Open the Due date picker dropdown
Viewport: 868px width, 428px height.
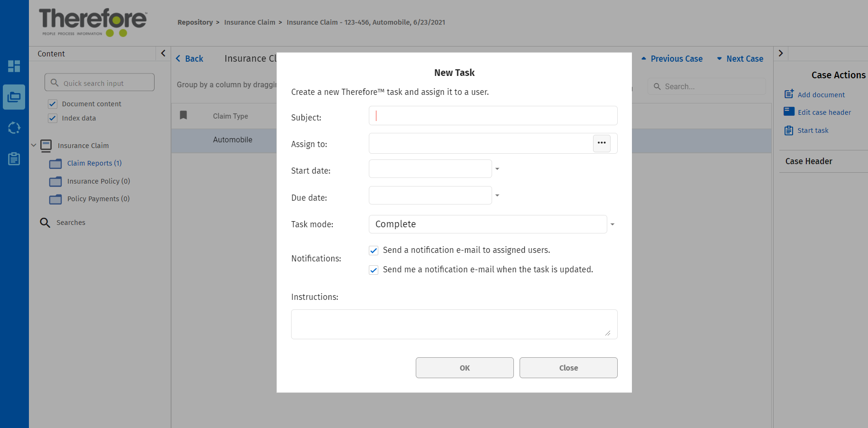click(497, 195)
